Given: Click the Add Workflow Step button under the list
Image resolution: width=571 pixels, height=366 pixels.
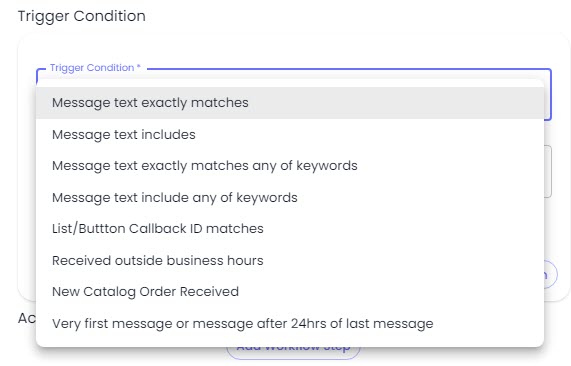Looking at the screenshot, I should (293, 352).
